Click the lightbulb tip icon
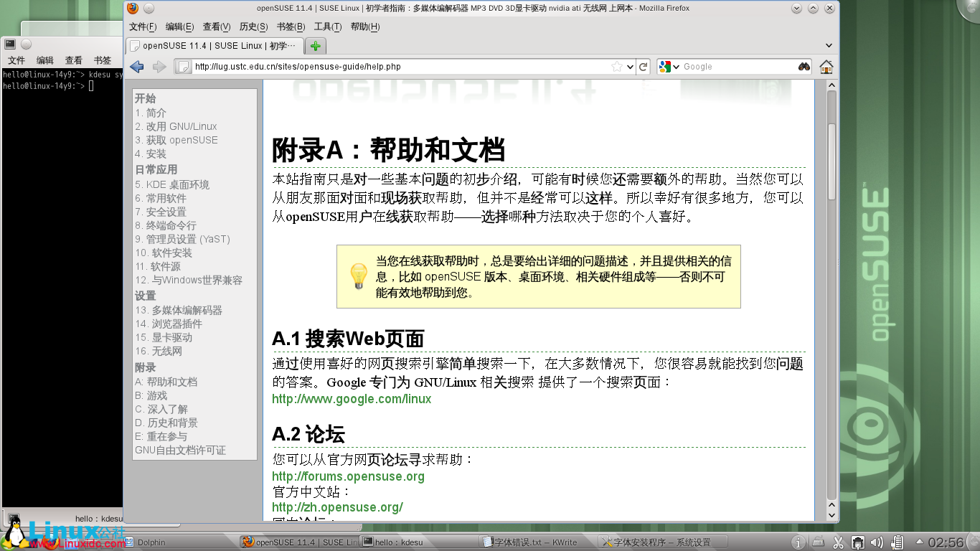Screen dimensions: 980x551 pos(358,276)
